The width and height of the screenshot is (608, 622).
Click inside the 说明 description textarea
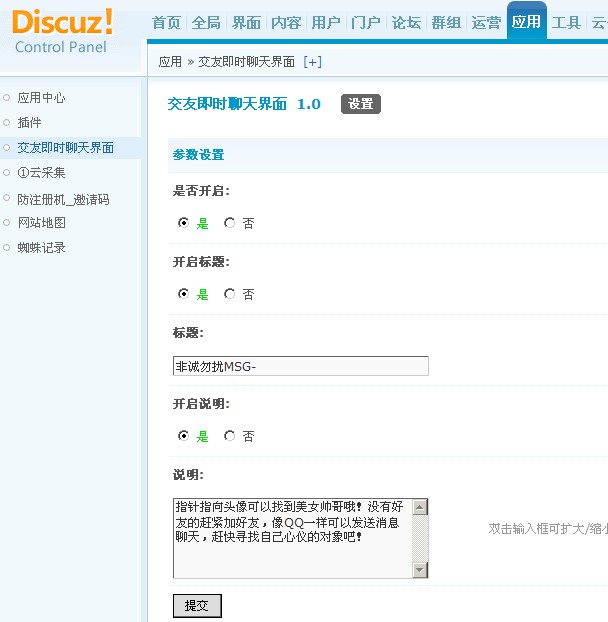292,538
